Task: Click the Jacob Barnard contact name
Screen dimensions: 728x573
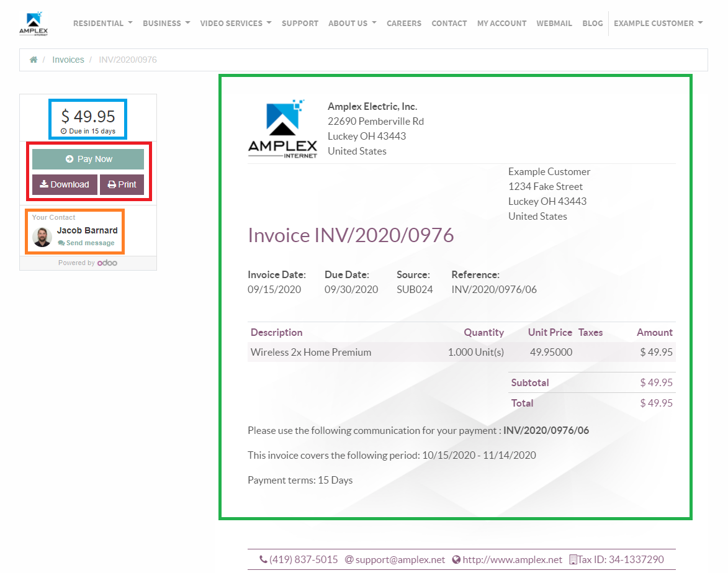Action: pos(88,230)
